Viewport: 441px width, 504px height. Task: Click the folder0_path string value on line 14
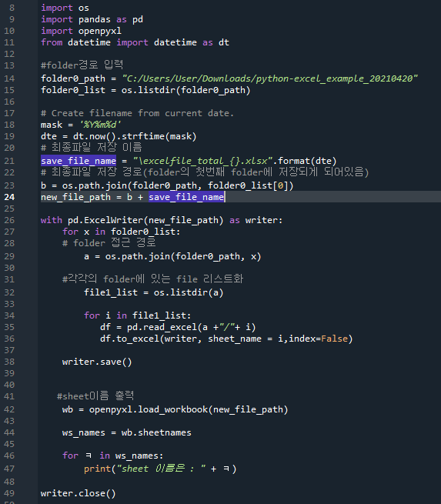tap(269, 78)
